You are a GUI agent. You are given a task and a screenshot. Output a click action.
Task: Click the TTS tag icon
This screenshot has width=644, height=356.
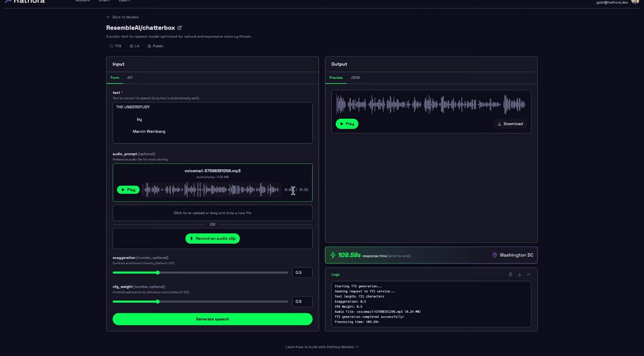pyautogui.click(x=111, y=46)
